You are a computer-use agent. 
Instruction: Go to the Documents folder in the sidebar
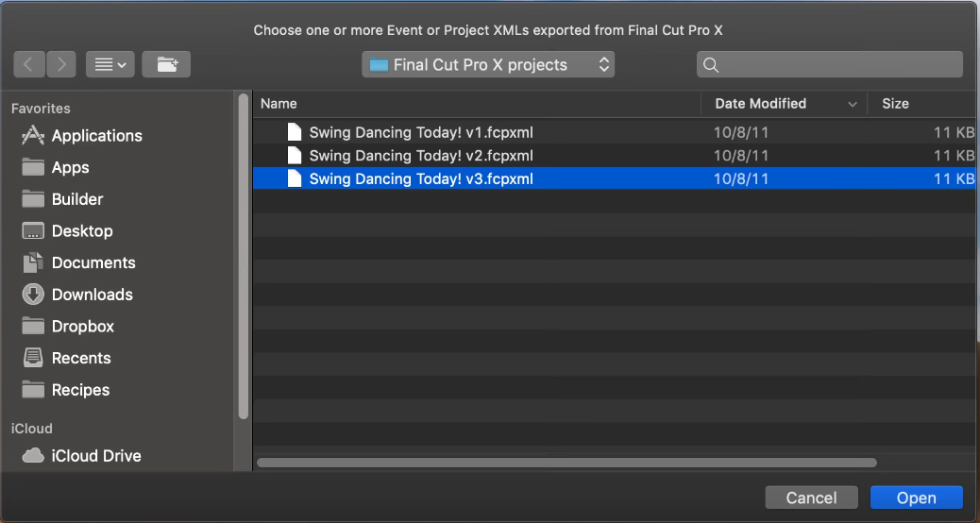[x=93, y=263]
